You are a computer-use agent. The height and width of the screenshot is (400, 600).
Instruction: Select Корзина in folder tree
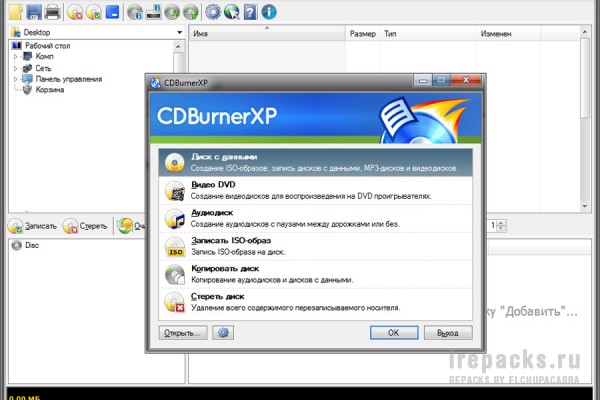coord(49,90)
